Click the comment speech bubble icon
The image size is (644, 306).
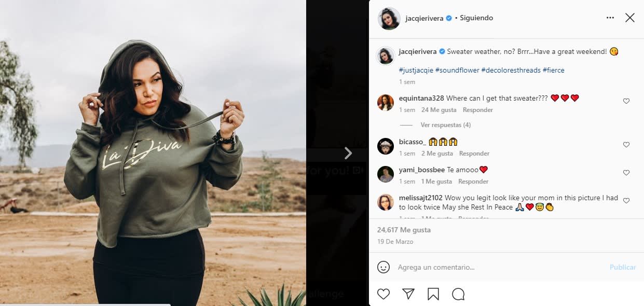point(458,294)
